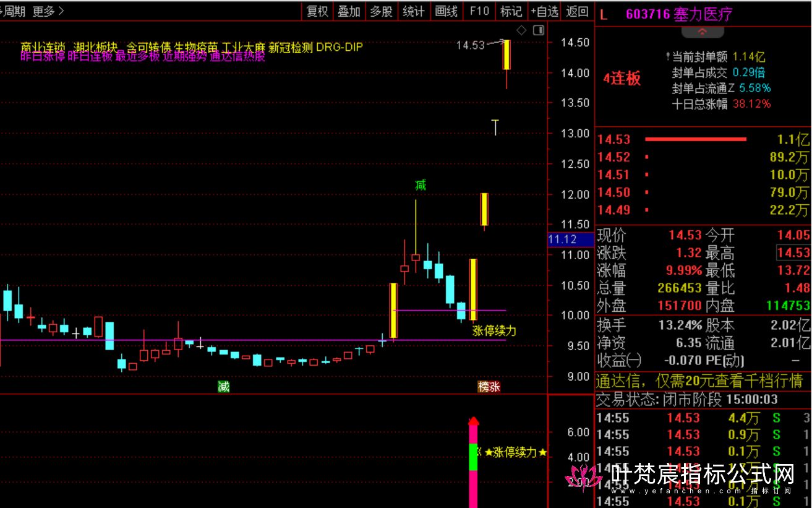Click the 今开 14.05 value

(793, 235)
